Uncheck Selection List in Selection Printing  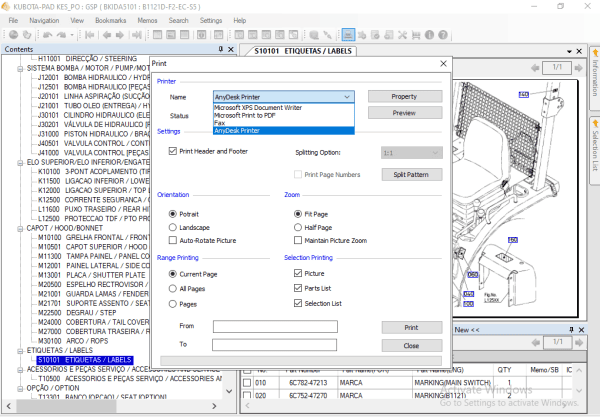tap(298, 303)
